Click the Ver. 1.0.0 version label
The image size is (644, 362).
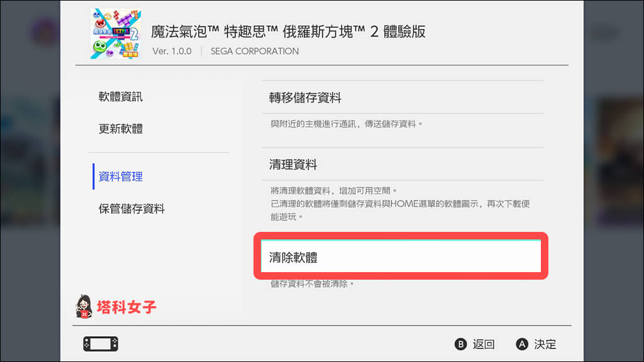[173, 51]
